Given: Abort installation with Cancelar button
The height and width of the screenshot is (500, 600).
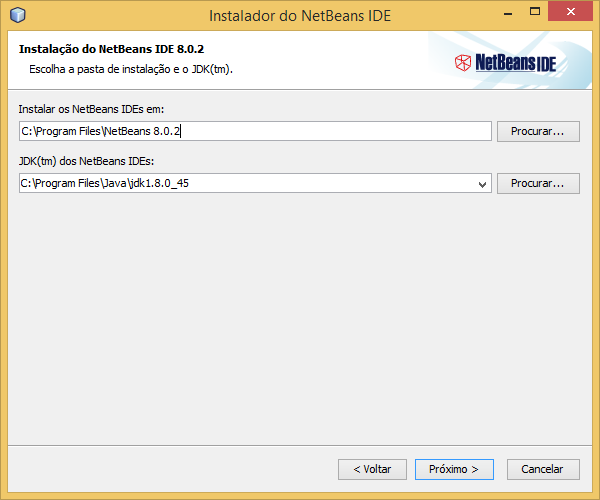Looking at the screenshot, I should coord(543,469).
